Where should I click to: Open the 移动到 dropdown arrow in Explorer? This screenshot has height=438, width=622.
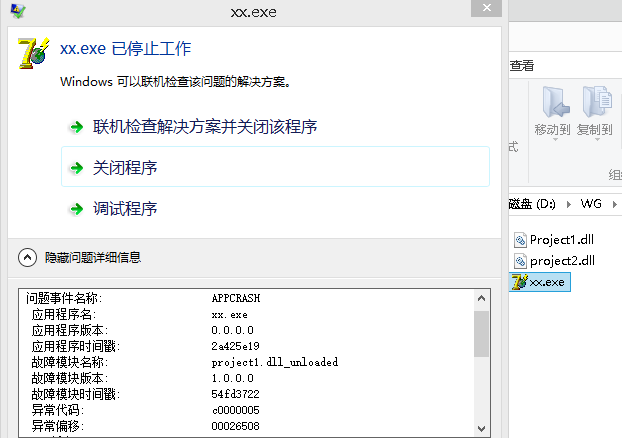pos(555,140)
